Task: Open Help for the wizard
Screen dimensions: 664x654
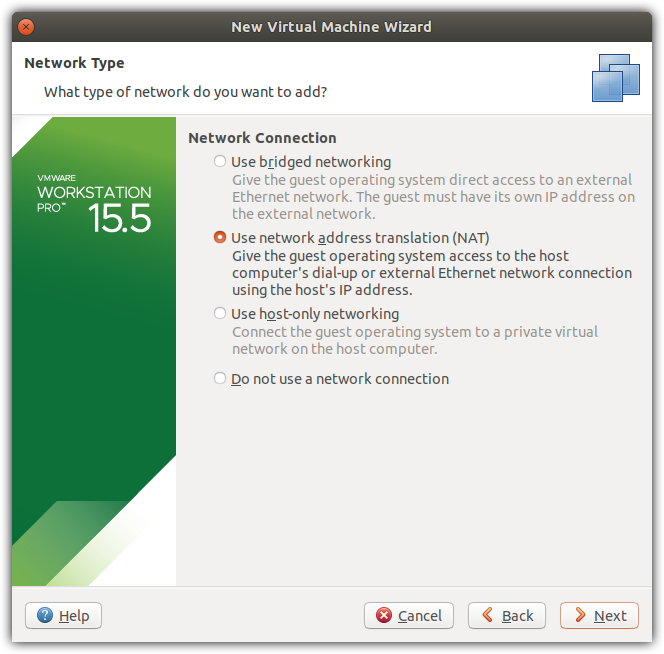Action: coord(63,615)
